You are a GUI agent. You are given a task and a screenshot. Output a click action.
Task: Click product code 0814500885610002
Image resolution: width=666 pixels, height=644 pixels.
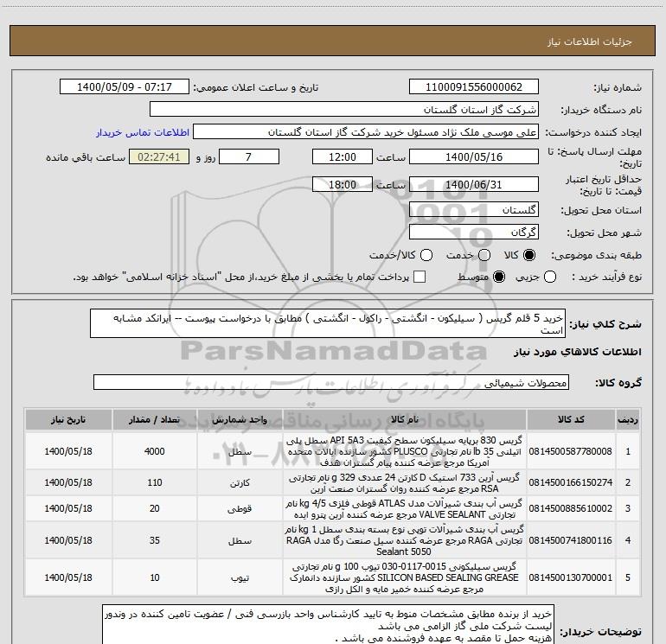(x=571, y=508)
